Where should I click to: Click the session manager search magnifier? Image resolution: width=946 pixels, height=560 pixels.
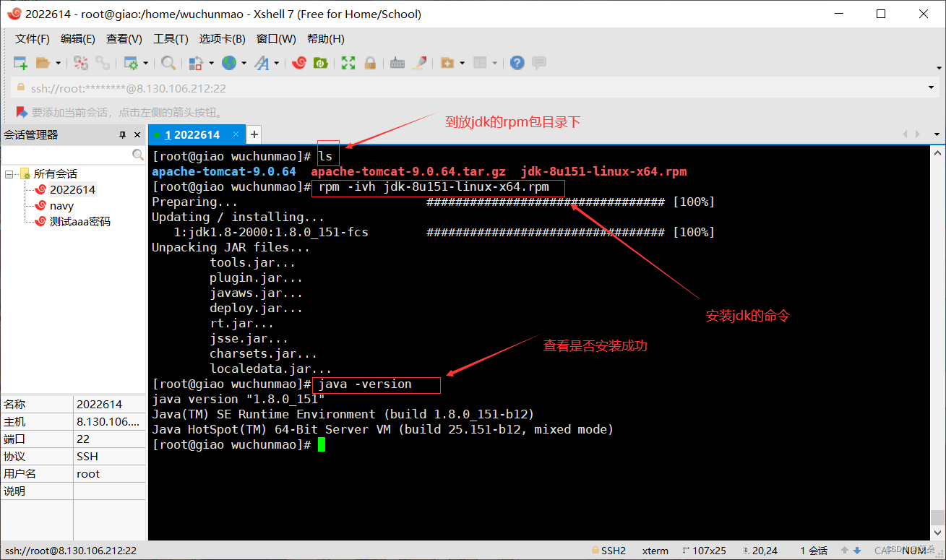[138, 155]
